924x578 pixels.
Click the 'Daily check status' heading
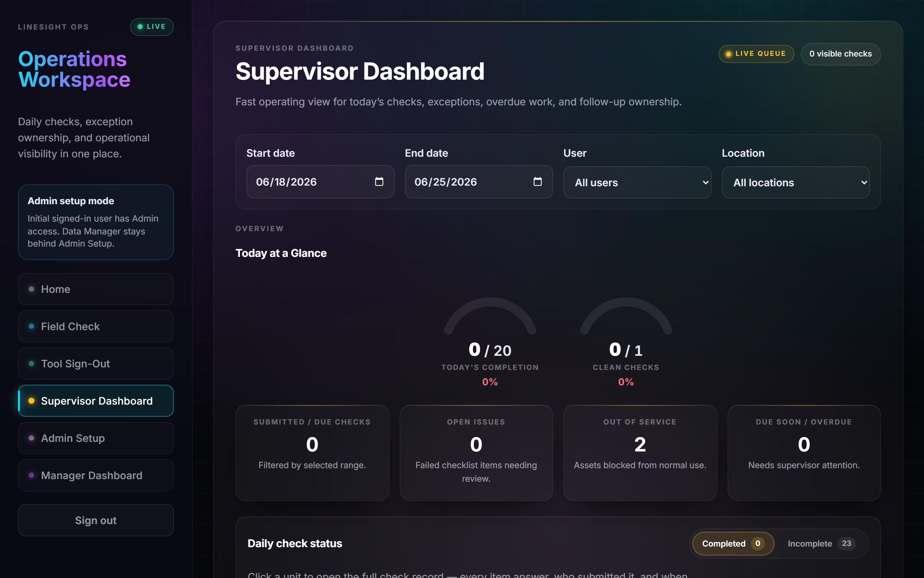295,543
